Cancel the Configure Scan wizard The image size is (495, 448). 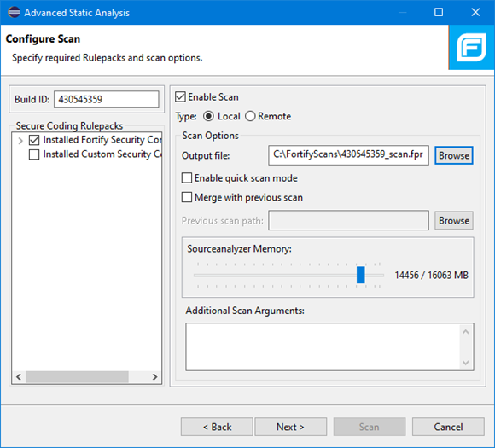point(448,427)
